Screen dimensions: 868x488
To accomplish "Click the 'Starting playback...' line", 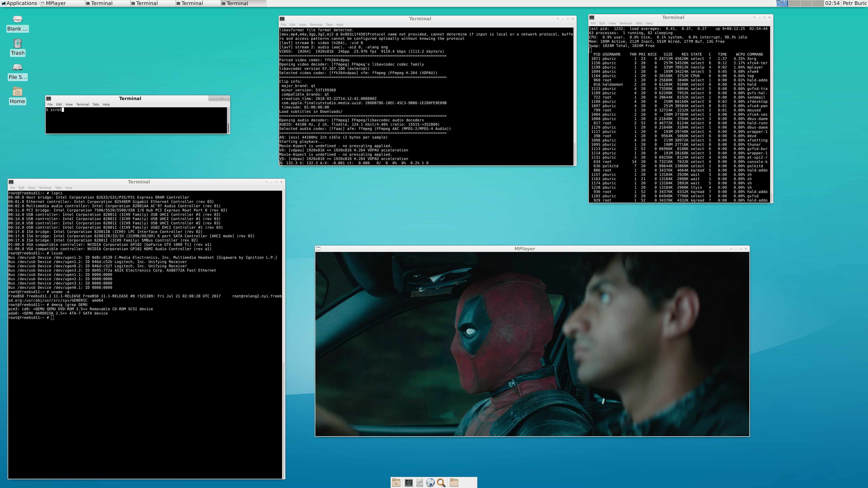I will (x=302, y=142).
